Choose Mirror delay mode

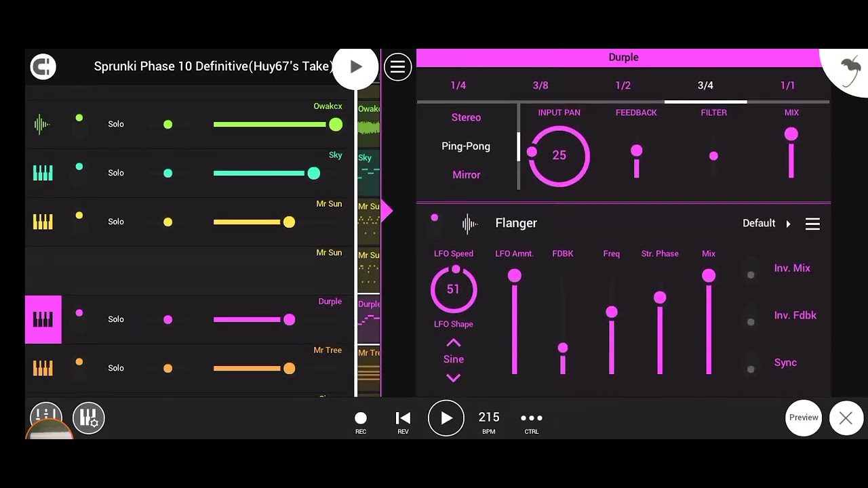pyautogui.click(x=466, y=175)
